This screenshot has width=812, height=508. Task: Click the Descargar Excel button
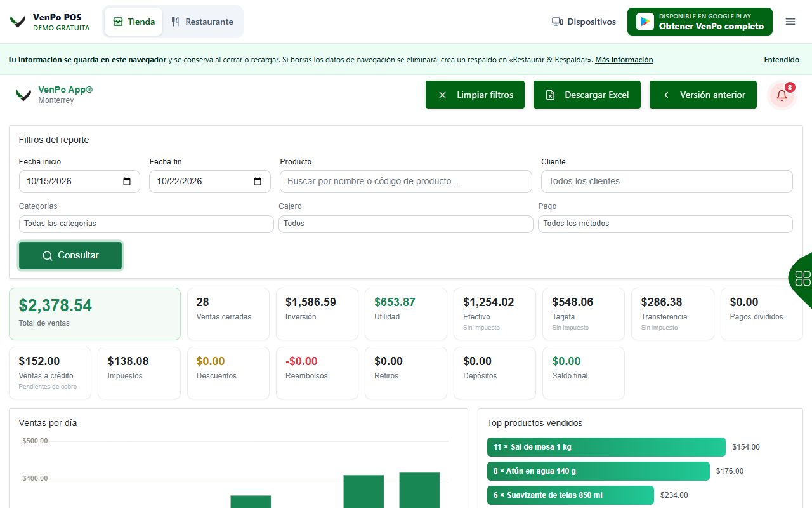click(587, 95)
